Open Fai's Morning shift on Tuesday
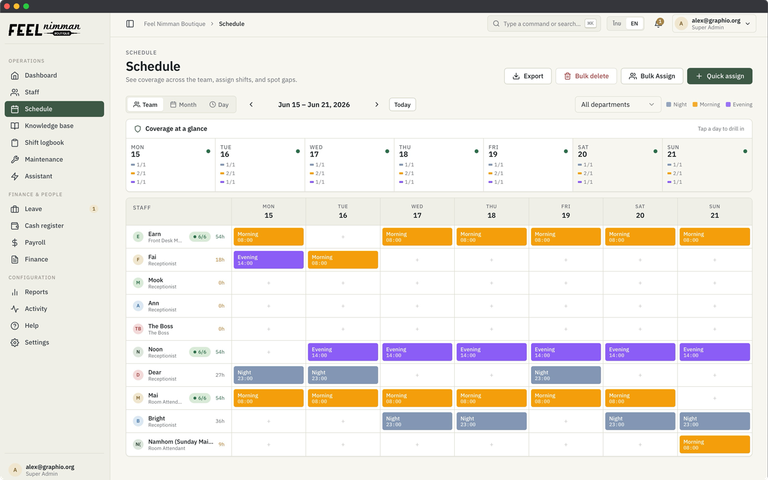Viewport: 768px width, 480px height. pos(343,260)
